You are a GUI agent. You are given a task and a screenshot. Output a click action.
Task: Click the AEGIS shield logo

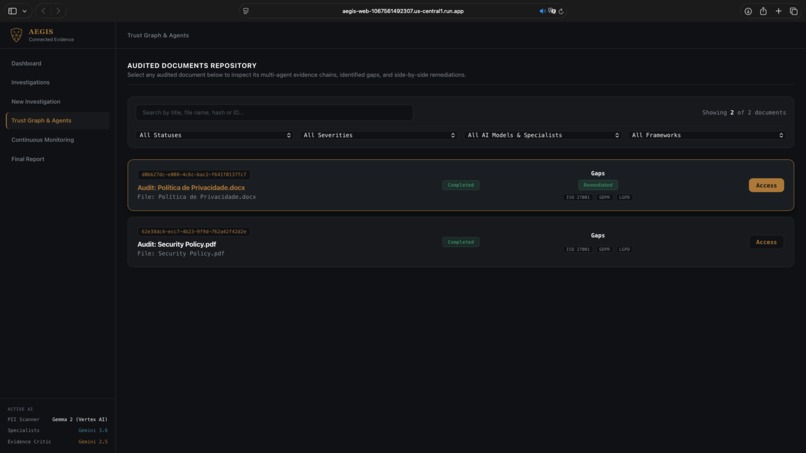click(16, 35)
